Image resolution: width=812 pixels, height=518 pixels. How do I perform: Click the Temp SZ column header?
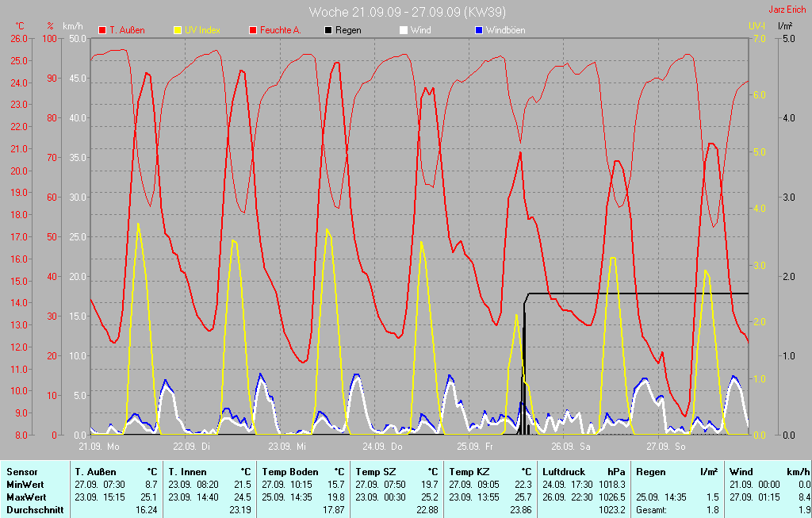pyautogui.click(x=375, y=472)
